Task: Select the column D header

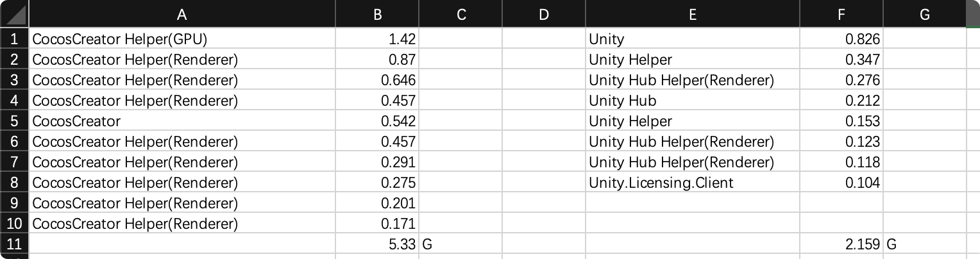Action: click(543, 14)
